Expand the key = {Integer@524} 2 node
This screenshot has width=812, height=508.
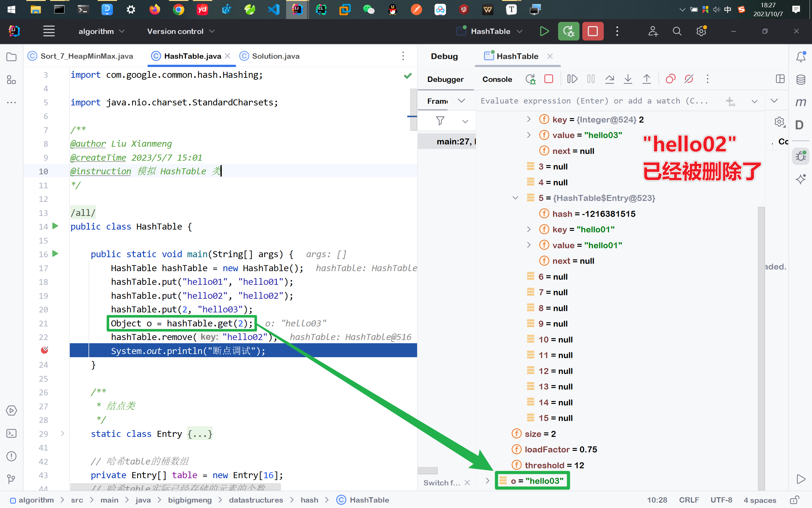point(529,119)
